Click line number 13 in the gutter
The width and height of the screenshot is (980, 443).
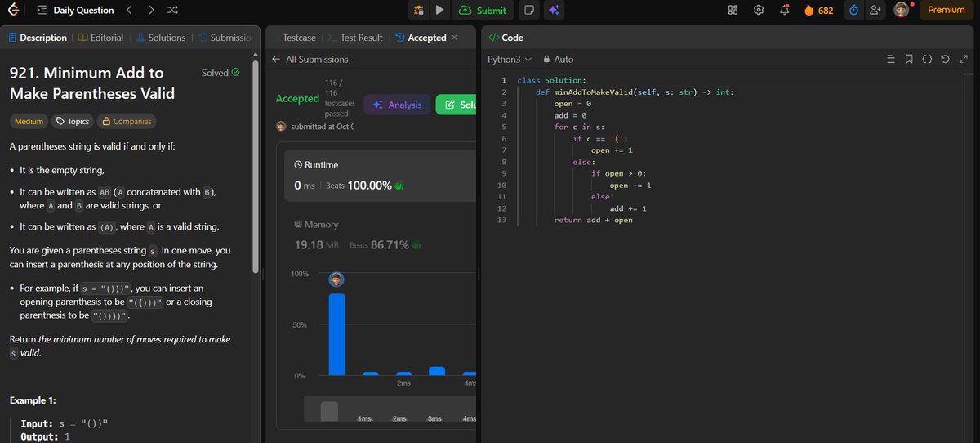502,220
